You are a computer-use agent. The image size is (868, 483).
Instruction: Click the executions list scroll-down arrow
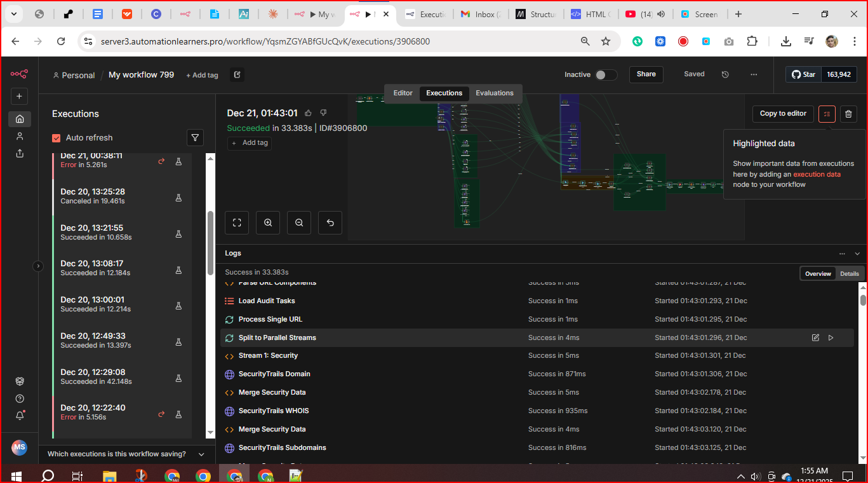point(211,433)
